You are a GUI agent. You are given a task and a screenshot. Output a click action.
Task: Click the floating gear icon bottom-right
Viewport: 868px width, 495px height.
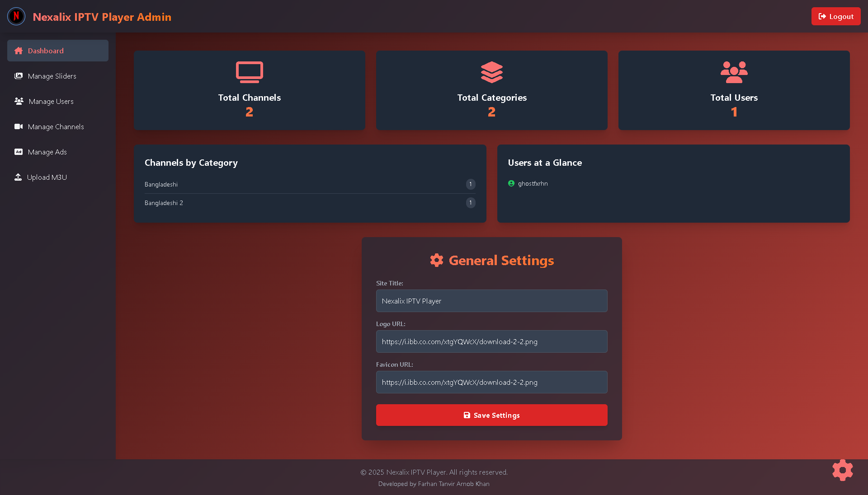(x=842, y=470)
